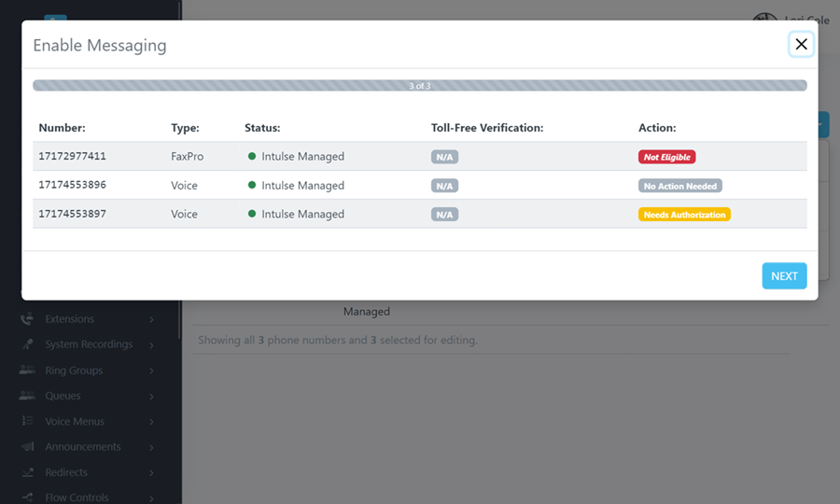This screenshot has width=840, height=504.
Task: Open the System Recordings menu item
Action: click(89, 344)
